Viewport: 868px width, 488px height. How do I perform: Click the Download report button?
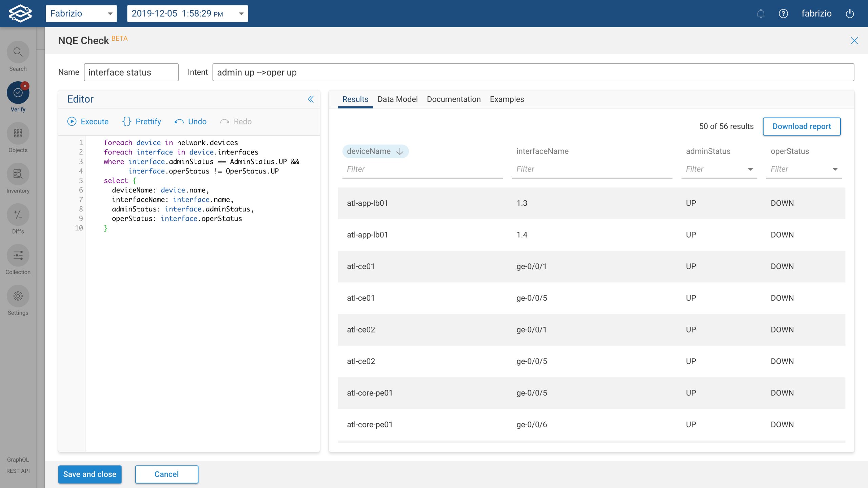(x=802, y=126)
